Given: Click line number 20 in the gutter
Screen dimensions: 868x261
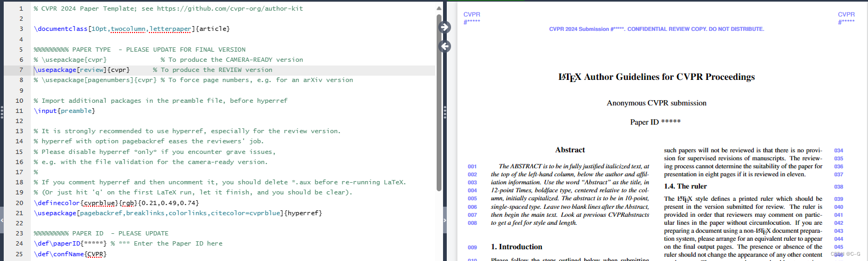Looking at the screenshot, I should (x=20, y=203).
